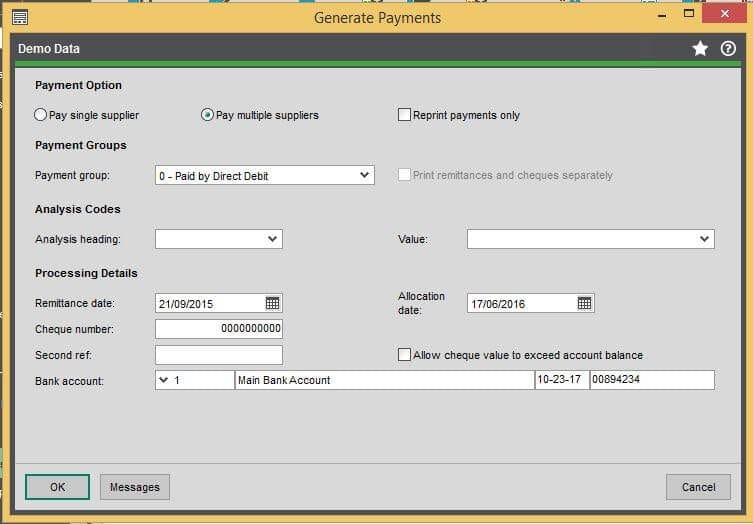The height and width of the screenshot is (524, 753).
Task: Tick Print remittances and cheques separately checkbox
Action: pos(404,175)
